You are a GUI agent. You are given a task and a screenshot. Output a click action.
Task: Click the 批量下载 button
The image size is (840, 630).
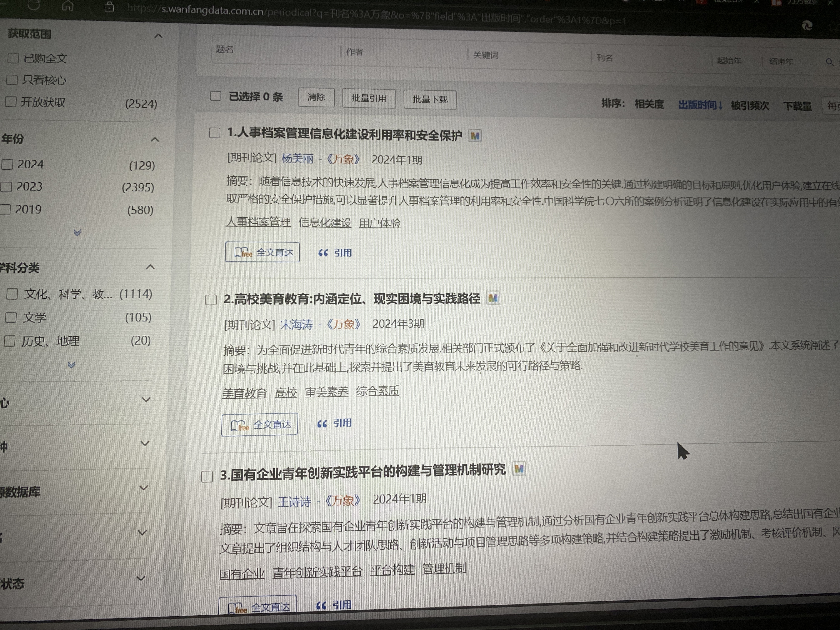click(x=430, y=100)
